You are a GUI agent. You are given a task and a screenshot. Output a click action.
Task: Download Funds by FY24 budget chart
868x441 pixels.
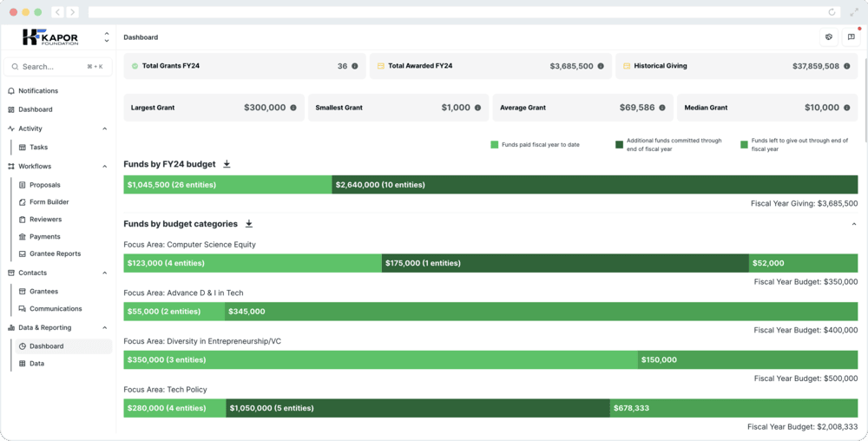[x=227, y=164]
